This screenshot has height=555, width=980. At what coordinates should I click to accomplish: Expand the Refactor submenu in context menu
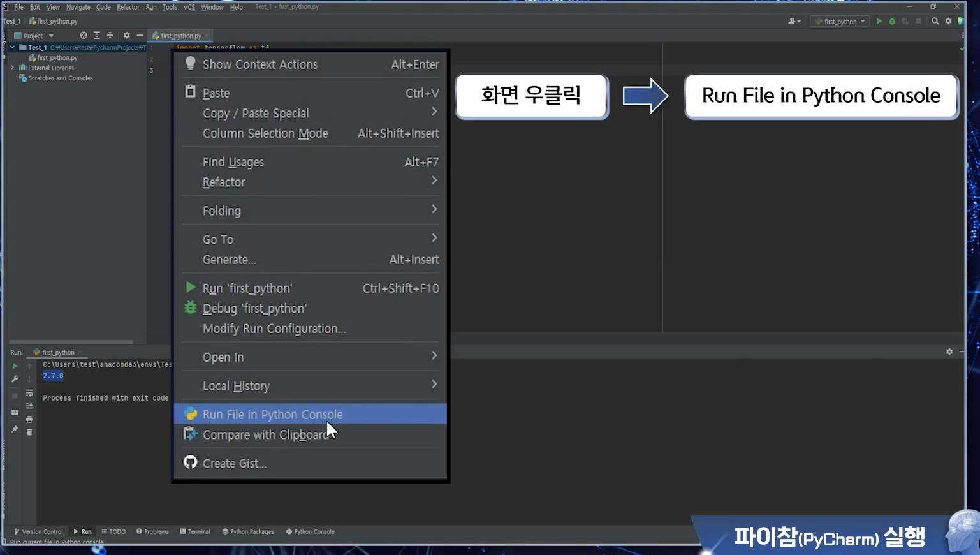point(310,182)
